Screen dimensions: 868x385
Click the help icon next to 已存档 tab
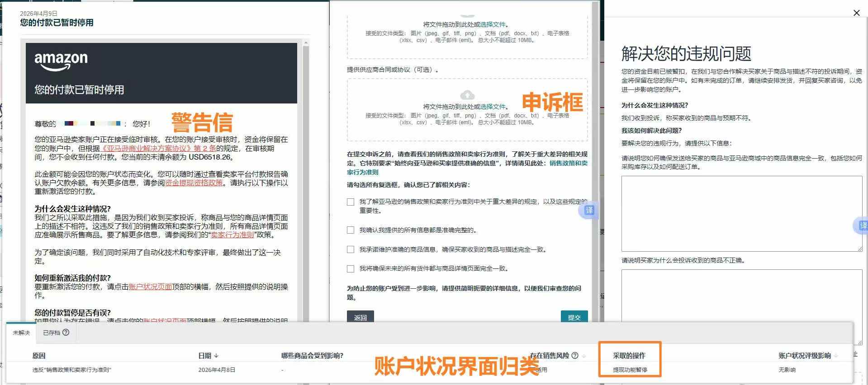click(x=66, y=333)
